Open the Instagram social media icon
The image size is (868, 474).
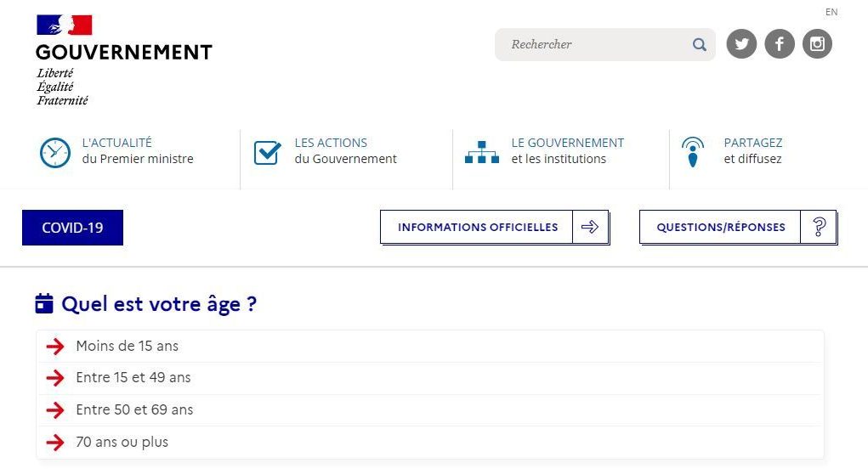tap(817, 44)
